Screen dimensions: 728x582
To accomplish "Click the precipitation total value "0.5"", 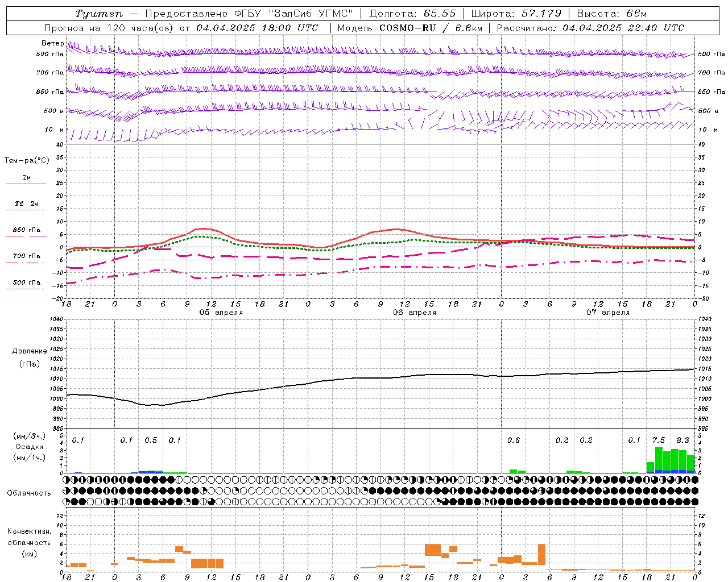I will [x=151, y=440].
